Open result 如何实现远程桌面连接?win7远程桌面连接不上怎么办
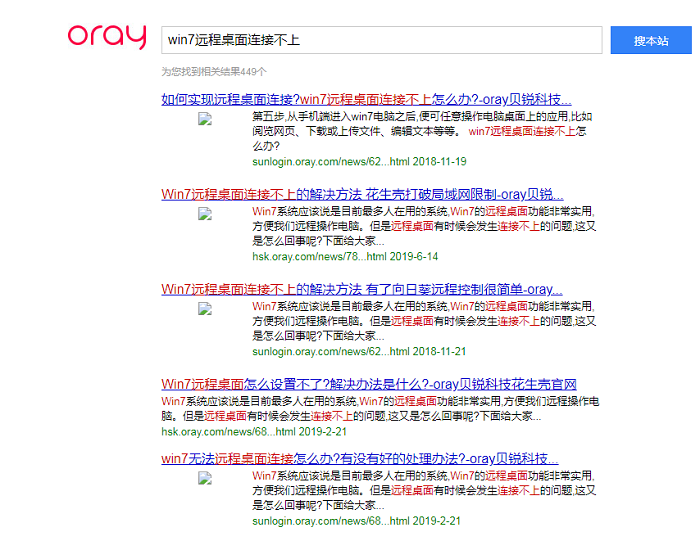The width and height of the screenshot is (700, 541). [x=366, y=99]
